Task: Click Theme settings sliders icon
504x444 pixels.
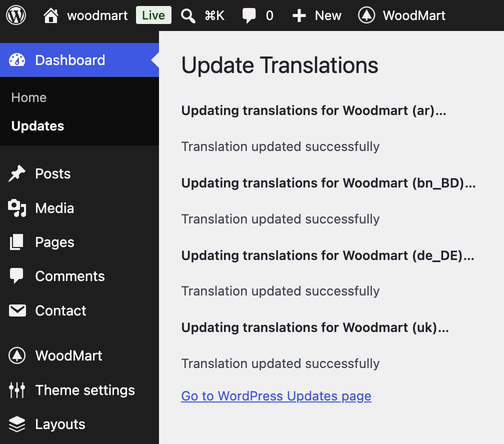Action: [16, 390]
